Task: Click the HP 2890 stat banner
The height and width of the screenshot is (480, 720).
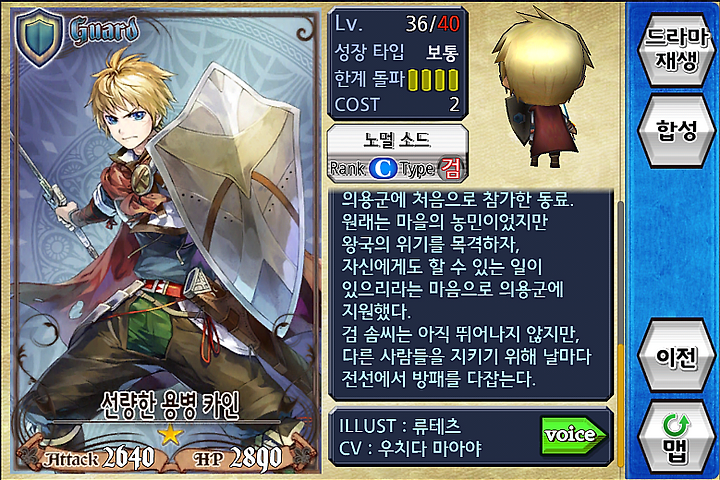Action: coord(238,457)
